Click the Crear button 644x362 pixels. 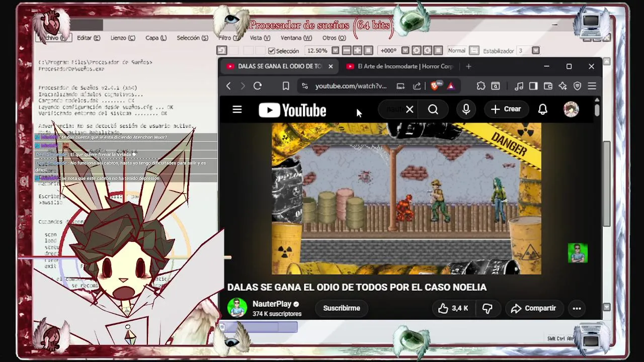tap(506, 109)
